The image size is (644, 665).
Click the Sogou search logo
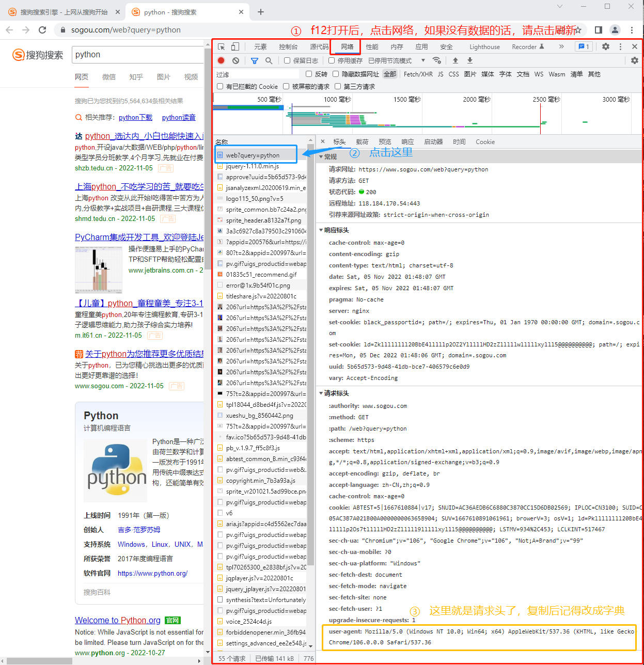pyautogui.click(x=38, y=55)
